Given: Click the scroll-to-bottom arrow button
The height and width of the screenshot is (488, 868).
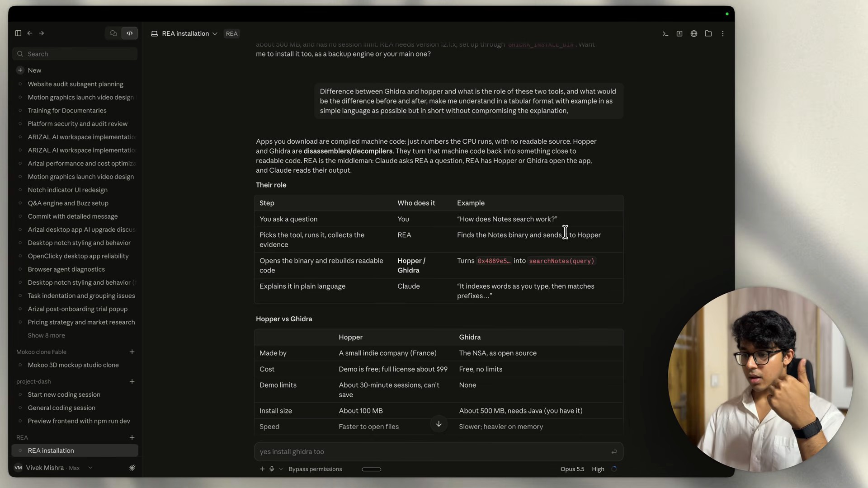Looking at the screenshot, I should [x=439, y=424].
